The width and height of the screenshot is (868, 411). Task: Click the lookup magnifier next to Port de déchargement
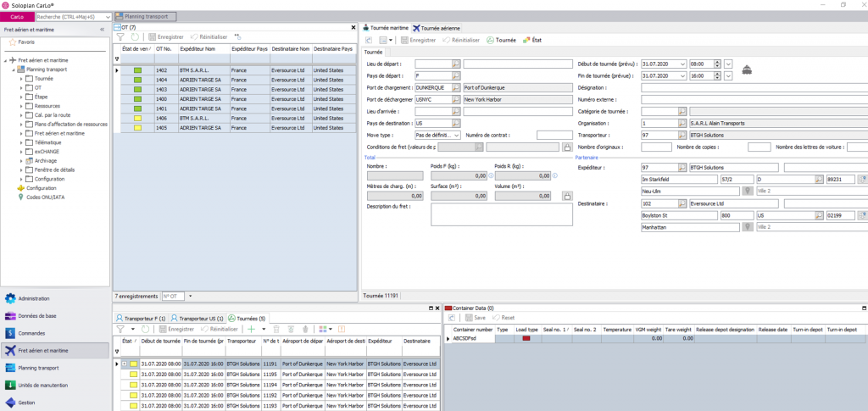click(456, 99)
